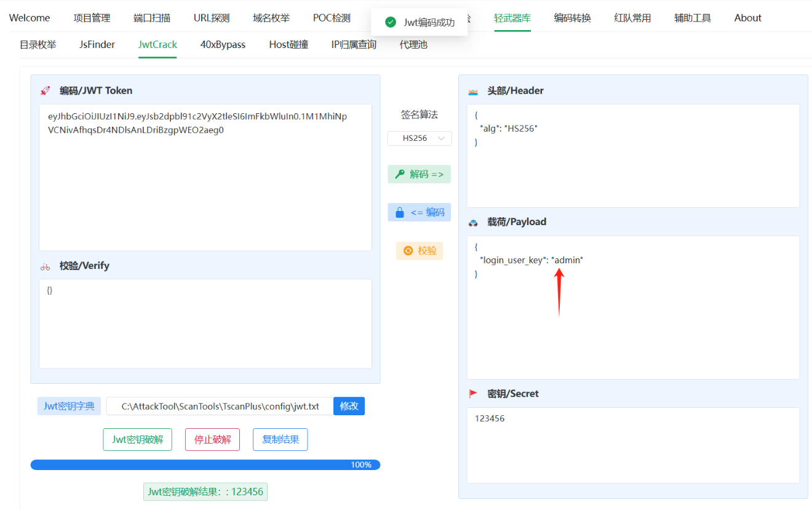
Task: Click the green checkmark in success notification
Action: pos(390,22)
